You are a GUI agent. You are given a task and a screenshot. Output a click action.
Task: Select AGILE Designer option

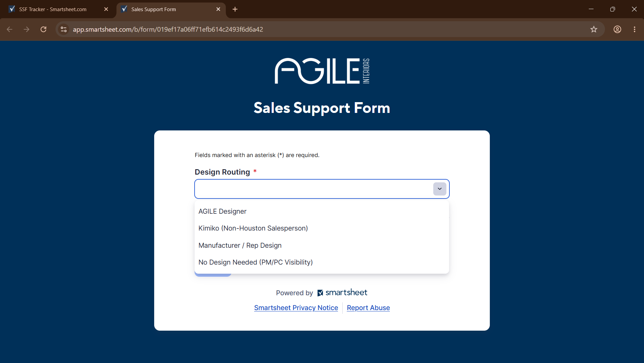tap(321, 211)
